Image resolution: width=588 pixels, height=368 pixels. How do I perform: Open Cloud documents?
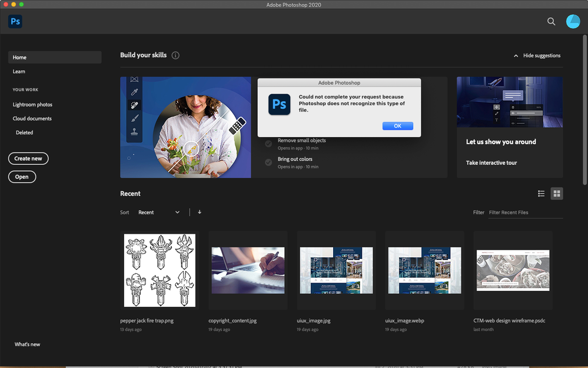pyautogui.click(x=32, y=118)
